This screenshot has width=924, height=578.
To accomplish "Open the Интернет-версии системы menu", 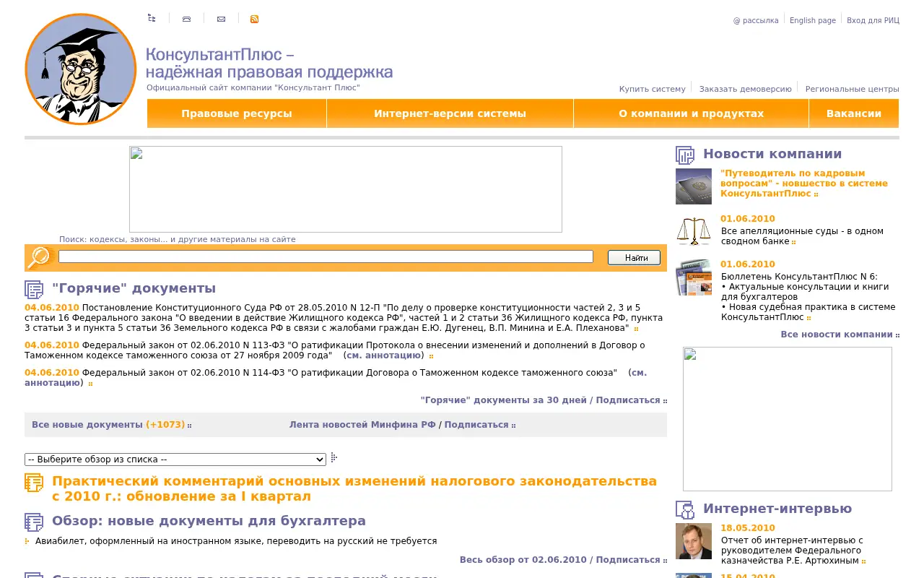I will click(x=450, y=113).
